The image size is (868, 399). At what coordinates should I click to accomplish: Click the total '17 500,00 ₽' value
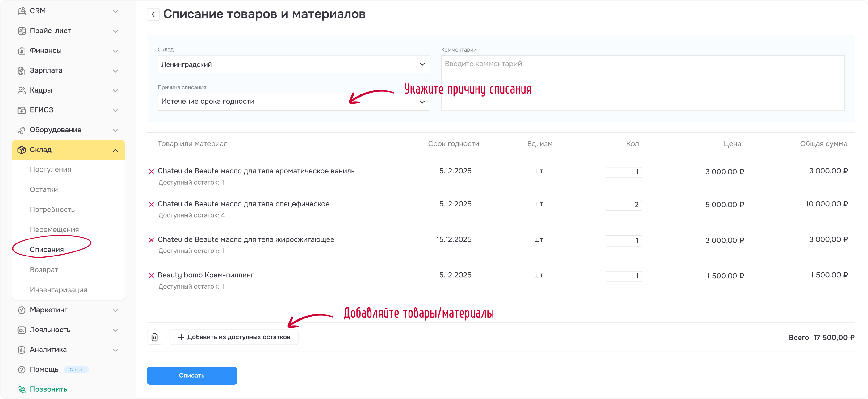[x=834, y=337]
